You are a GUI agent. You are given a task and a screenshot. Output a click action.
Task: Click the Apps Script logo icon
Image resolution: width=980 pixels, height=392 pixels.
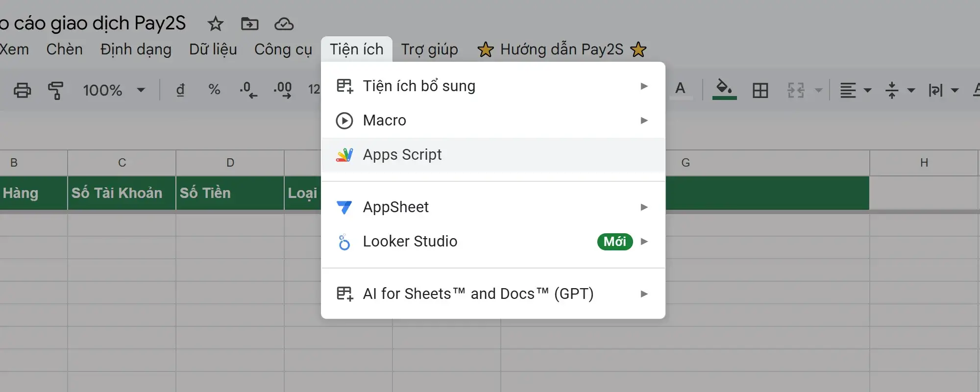point(344,155)
